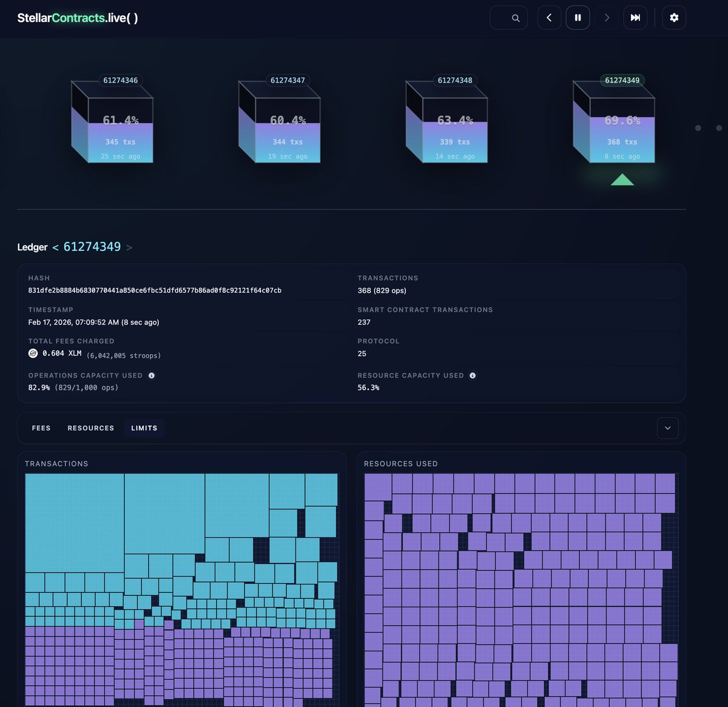
Task: Click the 82.9% operations capacity value
Action: click(39, 387)
